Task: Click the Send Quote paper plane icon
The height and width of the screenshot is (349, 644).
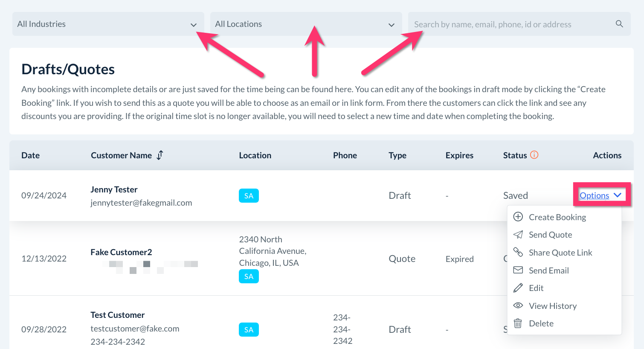Action: click(x=518, y=235)
